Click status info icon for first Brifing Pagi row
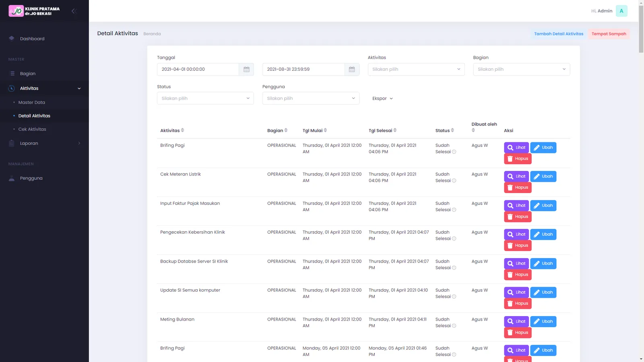 [454, 152]
